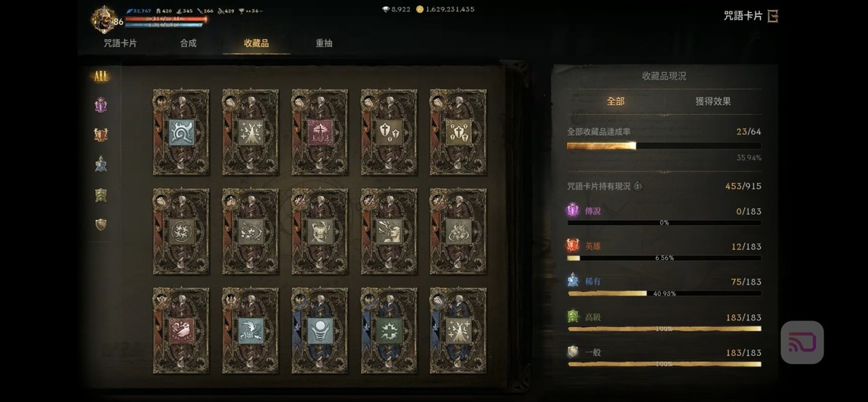Open the 合成 tab
The height and width of the screenshot is (402, 868).
coord(188,43)
